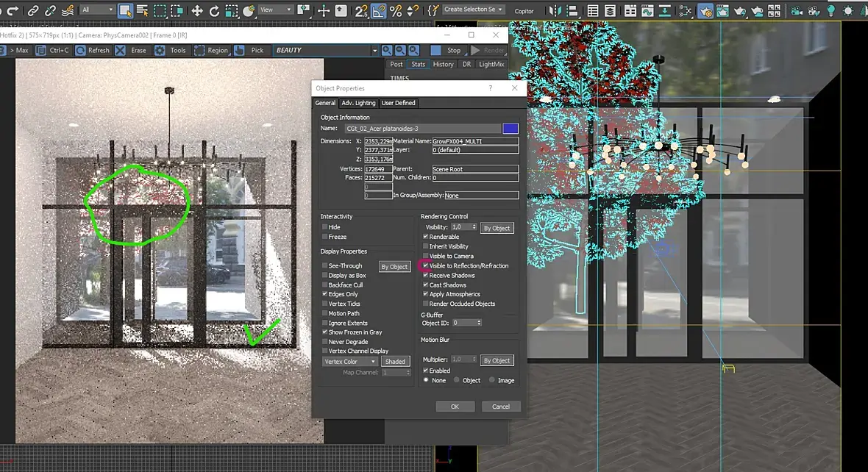Enable the Visible to Camera checkbox

tap(426, 256)
